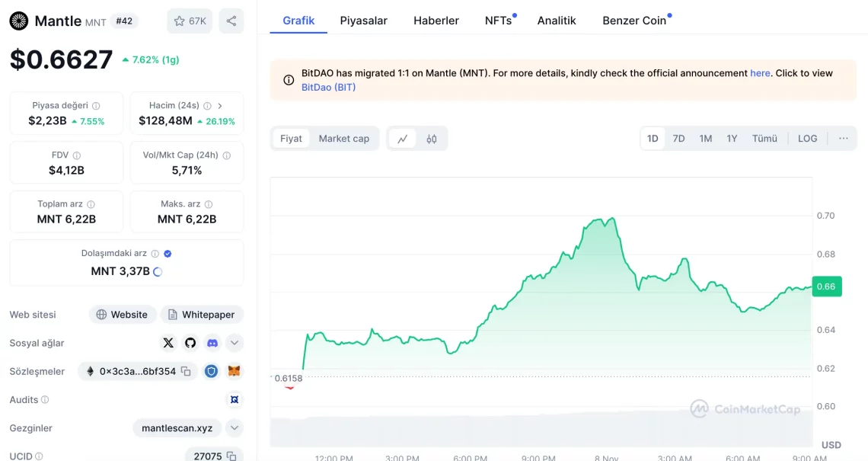Switch to the Haberler tab
Screen dimensions: 868x461
coord(436,21)
